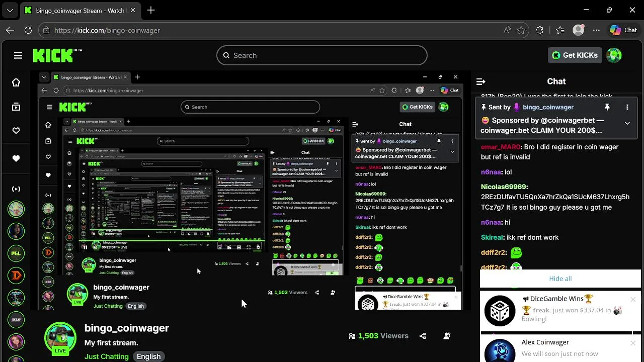Open pinned message three-dot options

tap(627, 107)
